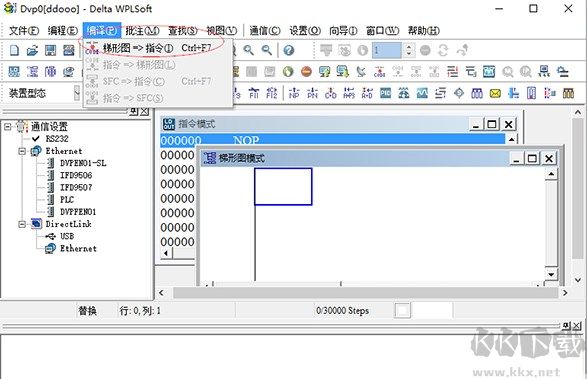The height and width of the screenshot is (379, 587).
Task: Select DVPEN01-SL in the tree
Action: pyautogui.click(x=83, y=163)
